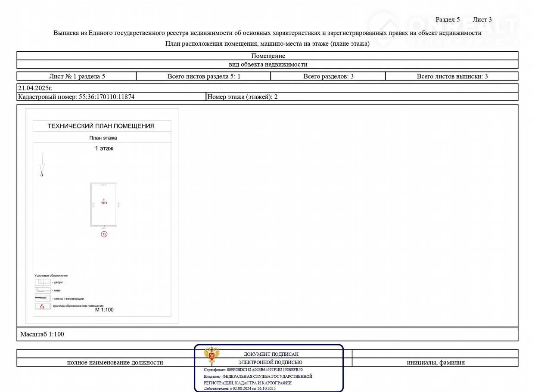Click the red room boundary legend symbol
The height and width of the screenshot is (392, 535).
point(42,306)
